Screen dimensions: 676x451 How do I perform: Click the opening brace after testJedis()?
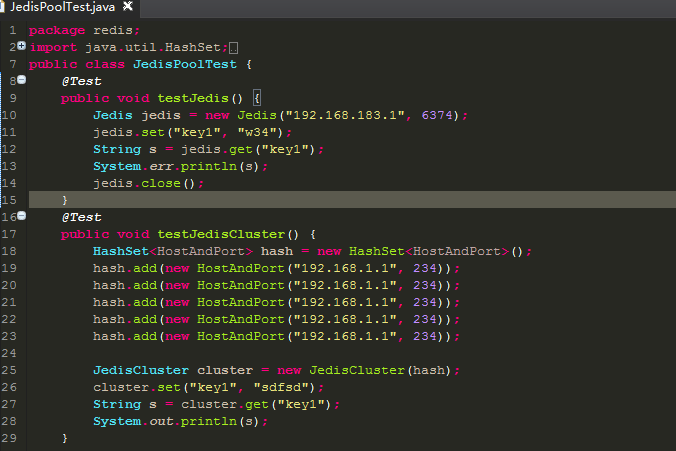pos(257,98)
